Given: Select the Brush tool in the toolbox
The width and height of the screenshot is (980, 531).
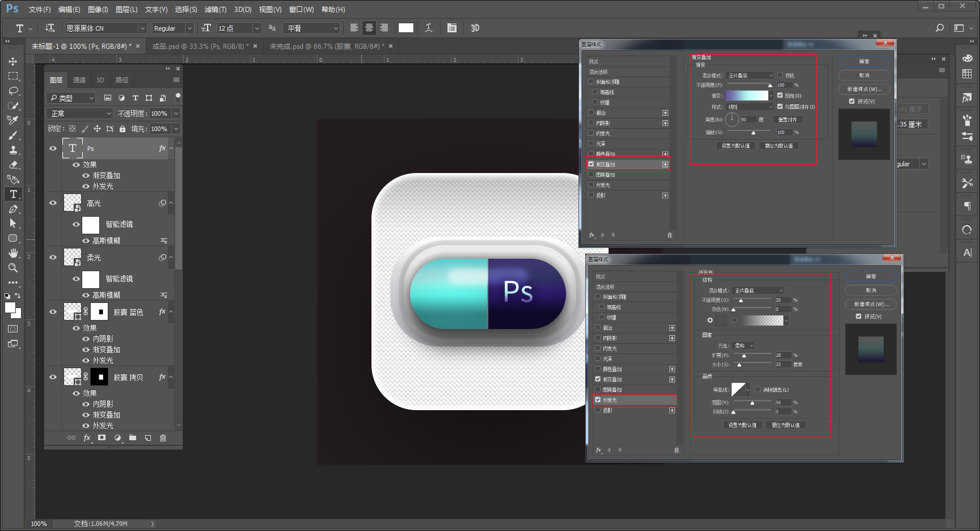Looking at the screenshot, I should 12,135.
